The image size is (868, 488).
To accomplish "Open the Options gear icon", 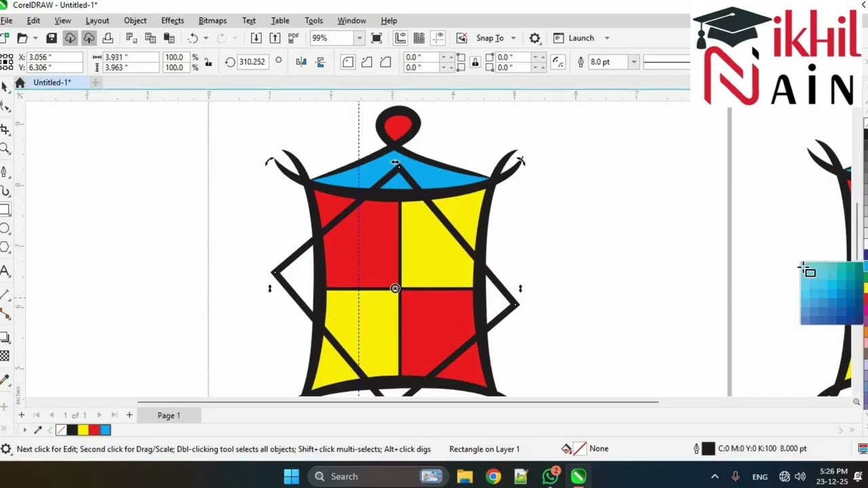I will (x=534, y=39).
